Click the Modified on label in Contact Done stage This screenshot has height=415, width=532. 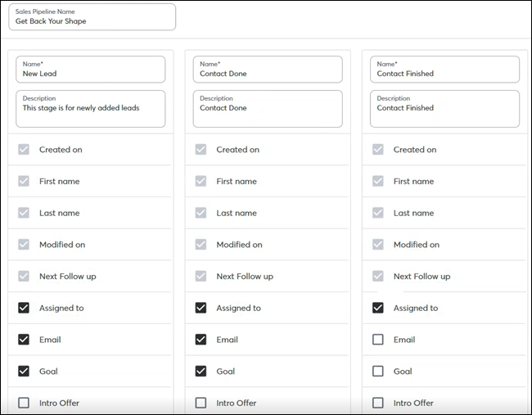239,245
